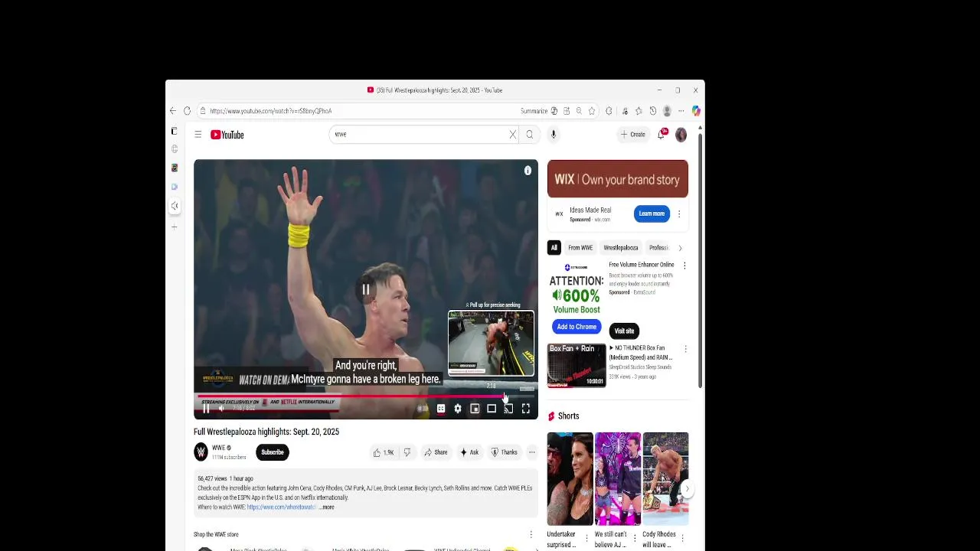The width and height of the screenshot is (980, 551).
Task: Toggle autoplay switch in the player
Action: click(423, 409)
